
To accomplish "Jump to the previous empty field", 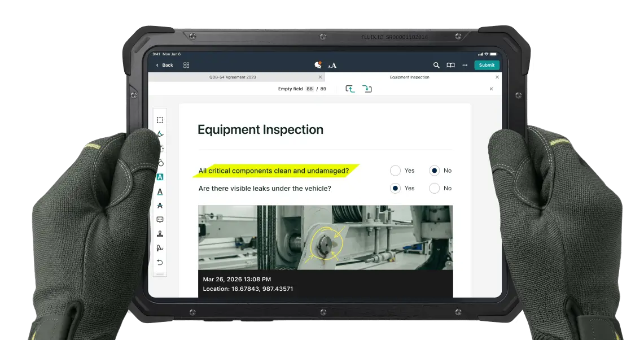I will coord(350,89).
